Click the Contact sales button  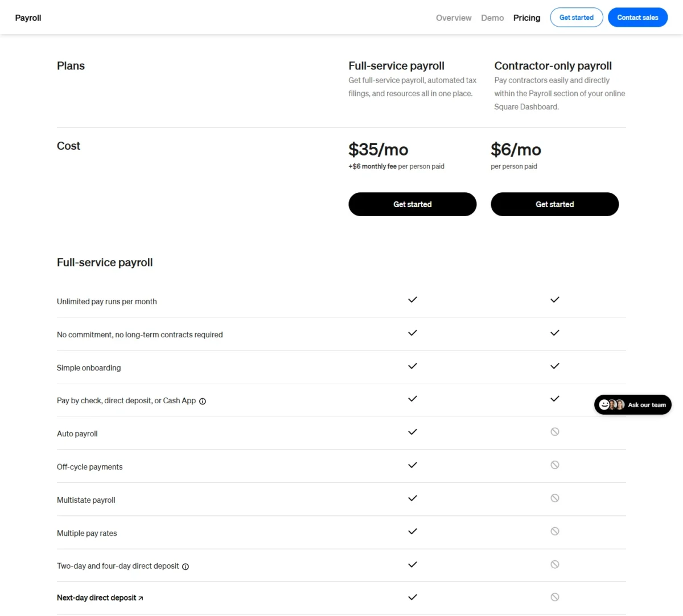(x=638, y=18)
